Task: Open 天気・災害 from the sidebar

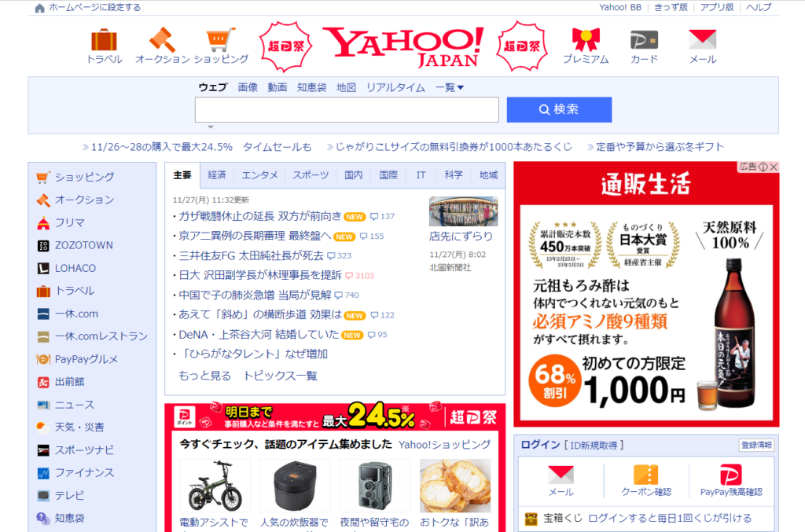Action: click(x=43, y=427)
